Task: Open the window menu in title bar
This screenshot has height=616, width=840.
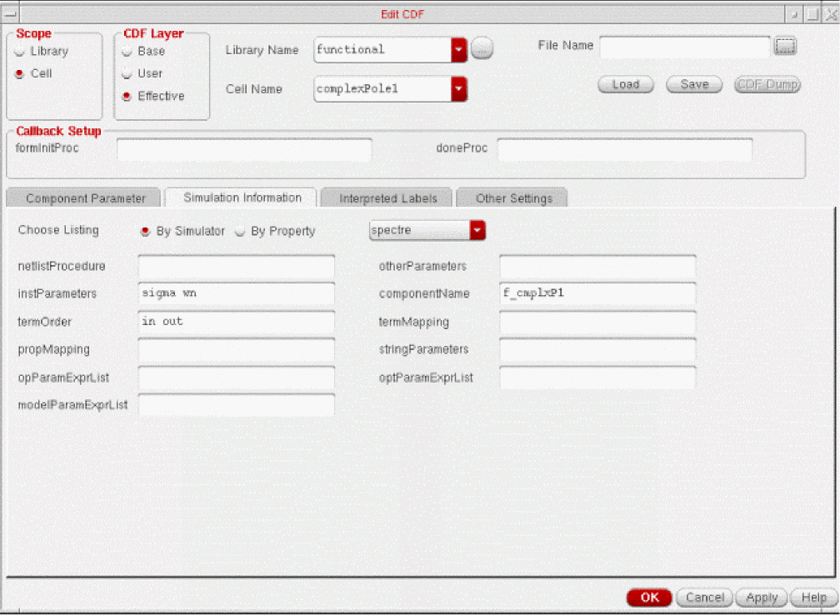Action: click(x=12, y=14)
